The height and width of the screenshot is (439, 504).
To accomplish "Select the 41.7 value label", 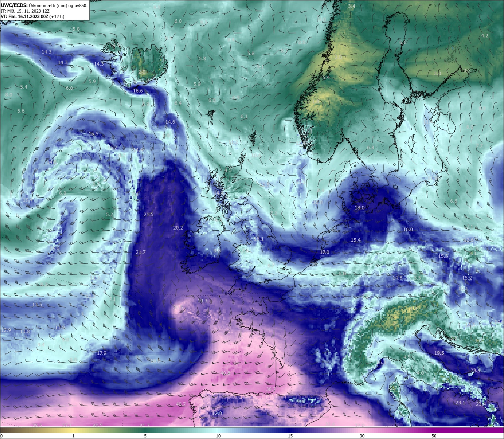I will pos(145,425).
